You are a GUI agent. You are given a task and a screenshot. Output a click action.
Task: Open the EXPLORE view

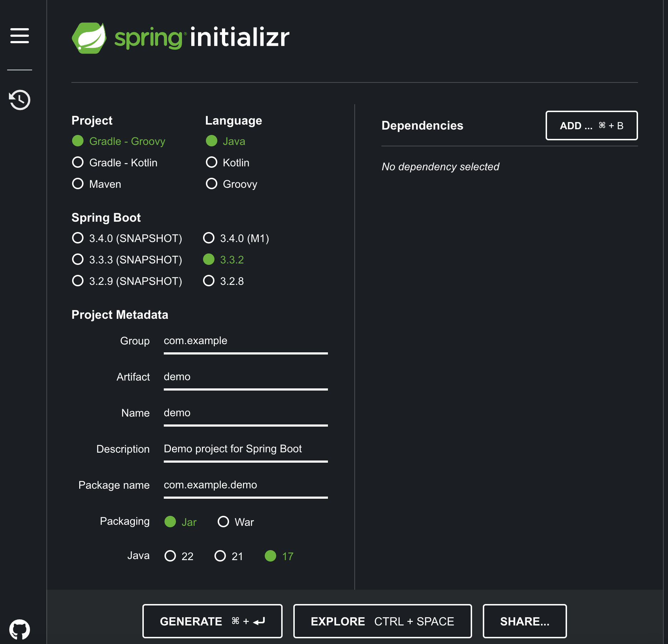[382, 621]
